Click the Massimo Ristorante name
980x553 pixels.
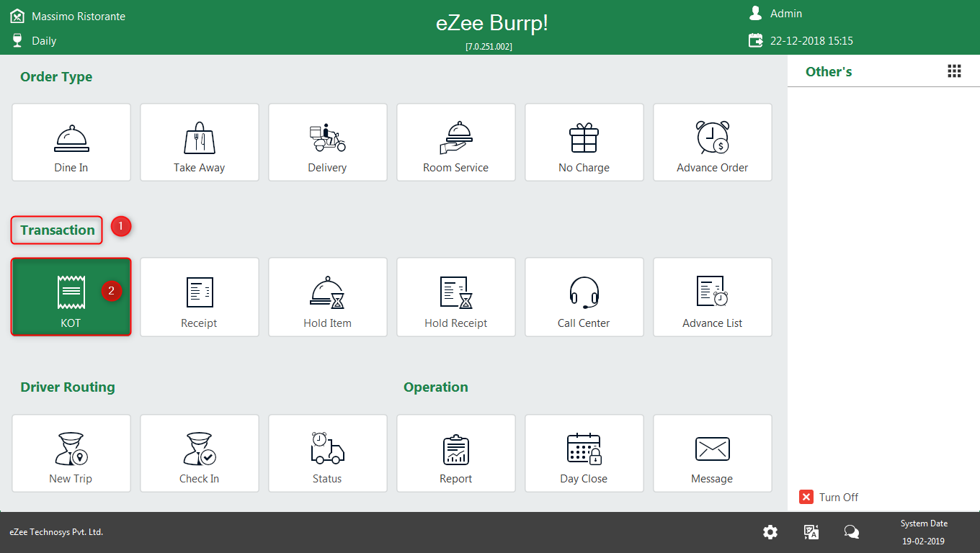79,17
